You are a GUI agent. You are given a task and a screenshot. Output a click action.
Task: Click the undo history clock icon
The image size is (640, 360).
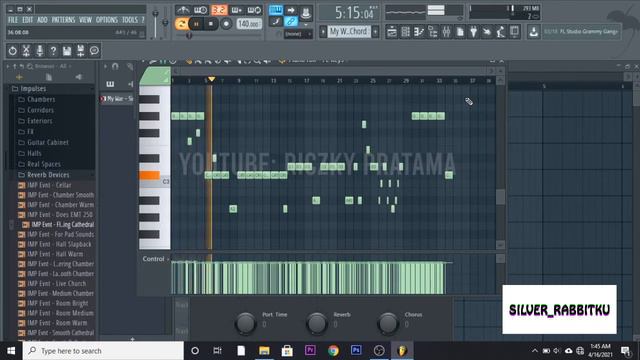13,51
